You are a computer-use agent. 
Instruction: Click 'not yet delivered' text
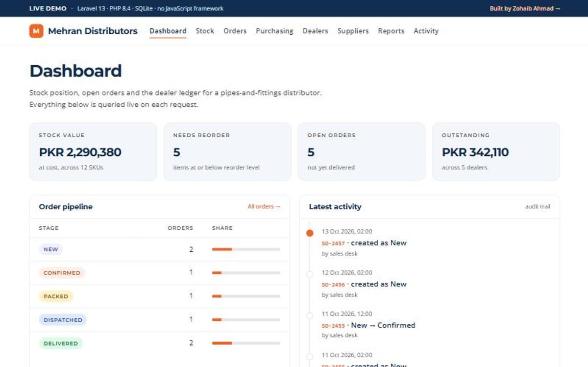click(331, 168)
